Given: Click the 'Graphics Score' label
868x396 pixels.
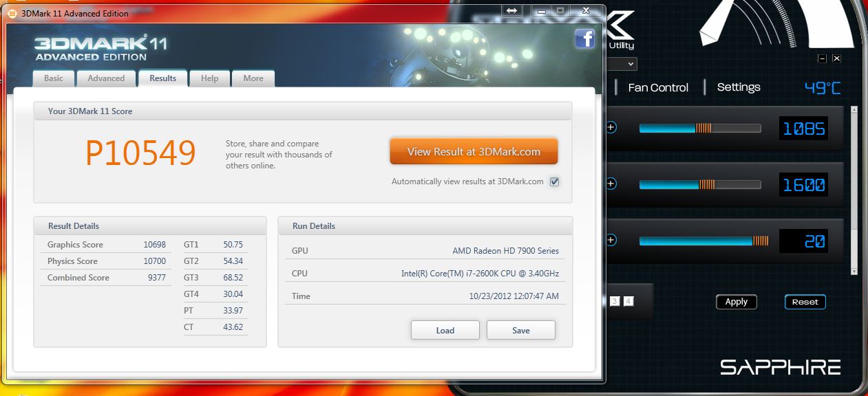Looking at the screenshot, I should [75, 245].
